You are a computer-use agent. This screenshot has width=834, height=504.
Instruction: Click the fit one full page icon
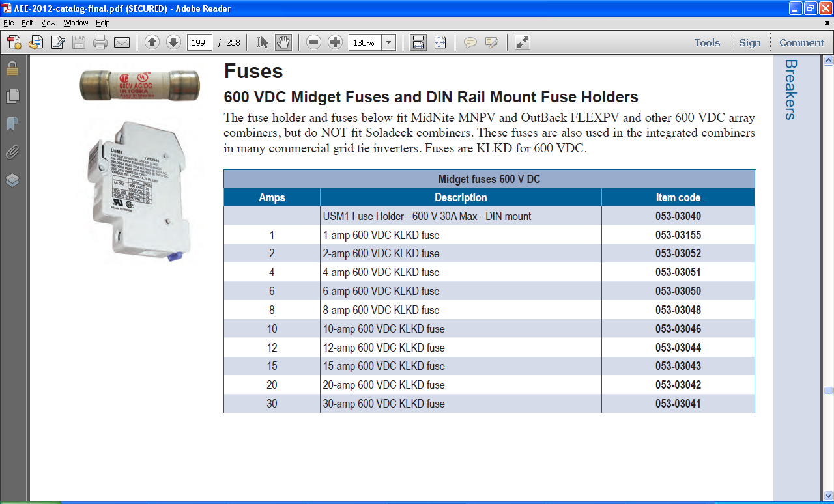pyautogui.click(x=440, y=42)
